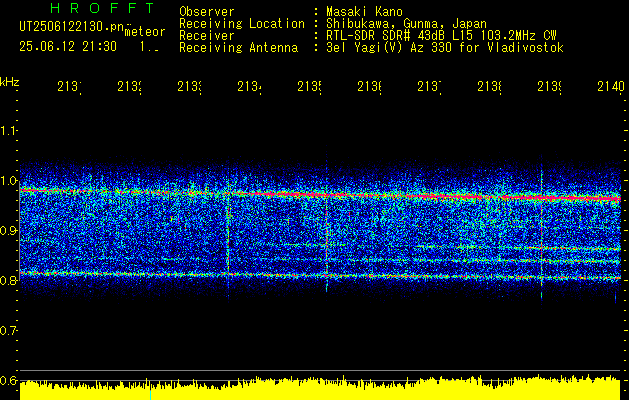Click the 2132 time axis marker
Viewport: 629px width, 400px height.
[129, 86]
